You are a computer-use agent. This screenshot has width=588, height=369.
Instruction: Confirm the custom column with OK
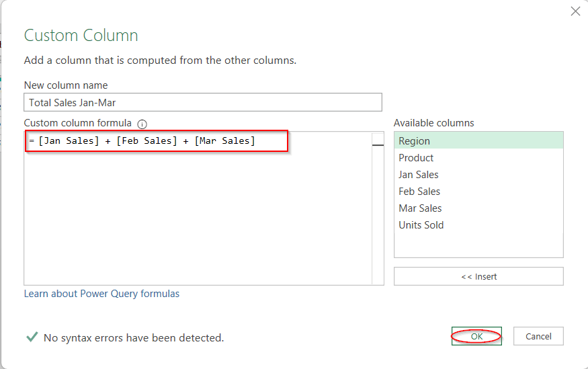coord(476,336)
